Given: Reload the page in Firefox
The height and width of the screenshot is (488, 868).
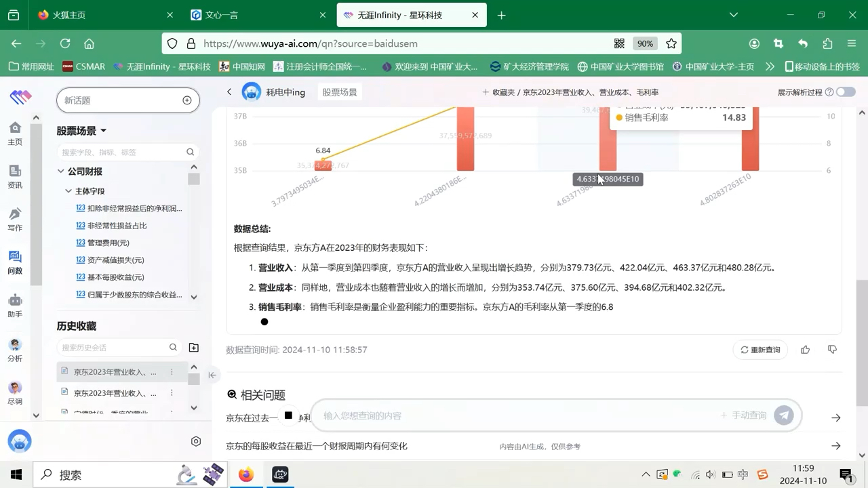Looking at the screenshot, I should click(x=65, y=43).
